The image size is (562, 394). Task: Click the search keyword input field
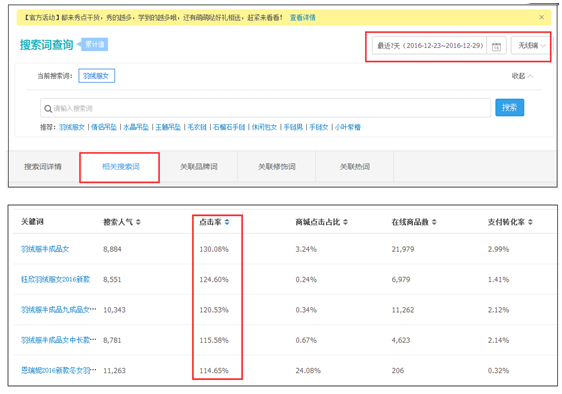266,108
